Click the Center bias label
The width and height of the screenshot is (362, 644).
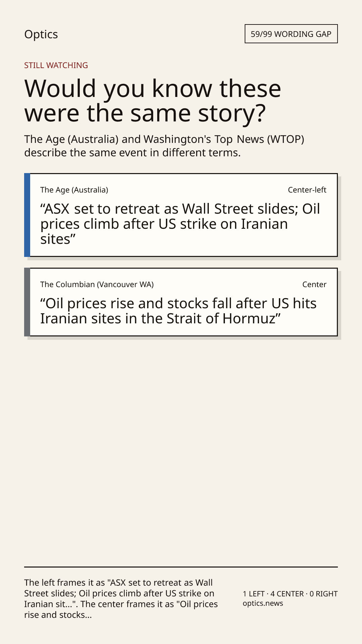tap(314, 284)
